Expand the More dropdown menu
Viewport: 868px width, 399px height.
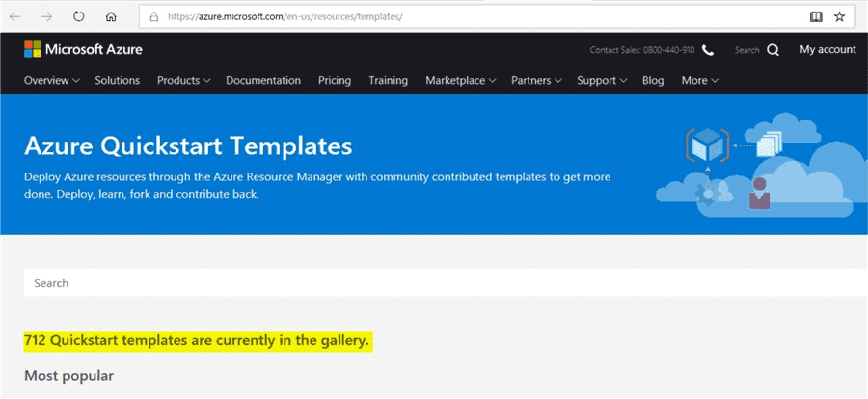pos(700,81)
